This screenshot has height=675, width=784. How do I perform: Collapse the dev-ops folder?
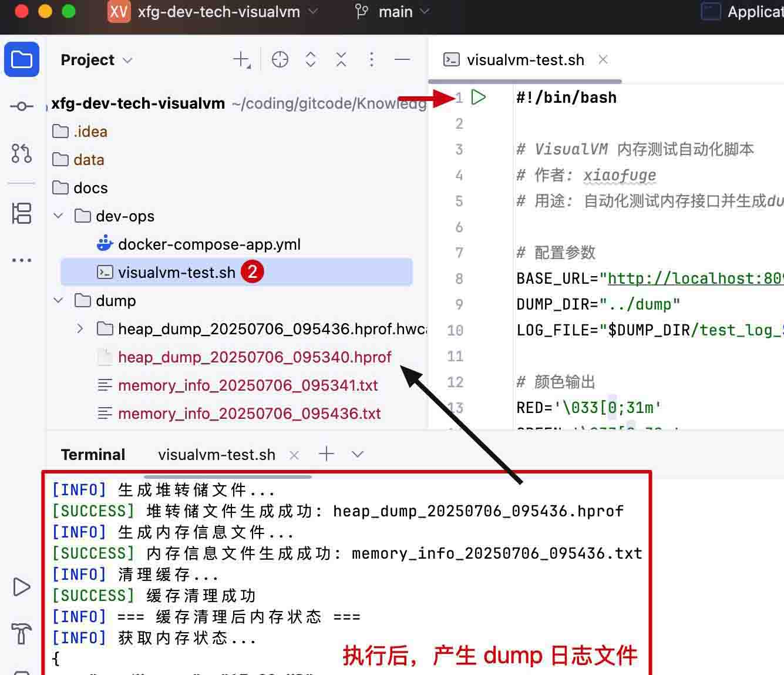pos(58,216)
